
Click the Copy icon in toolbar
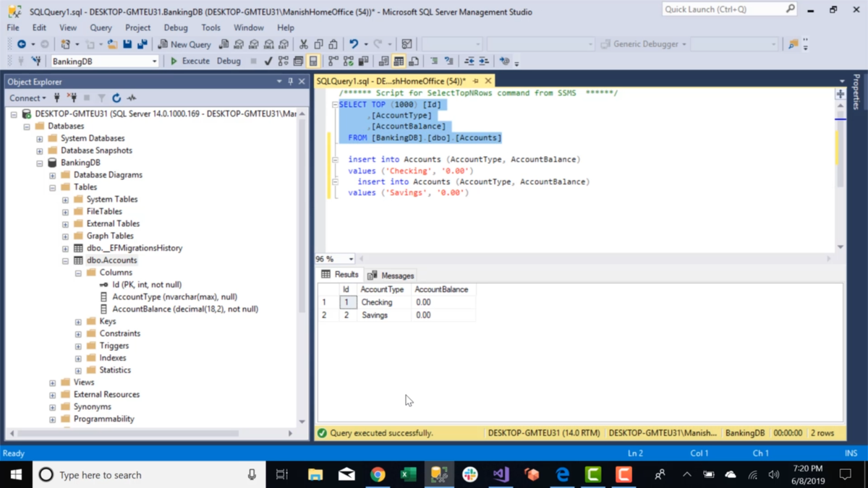coord(318,44)
